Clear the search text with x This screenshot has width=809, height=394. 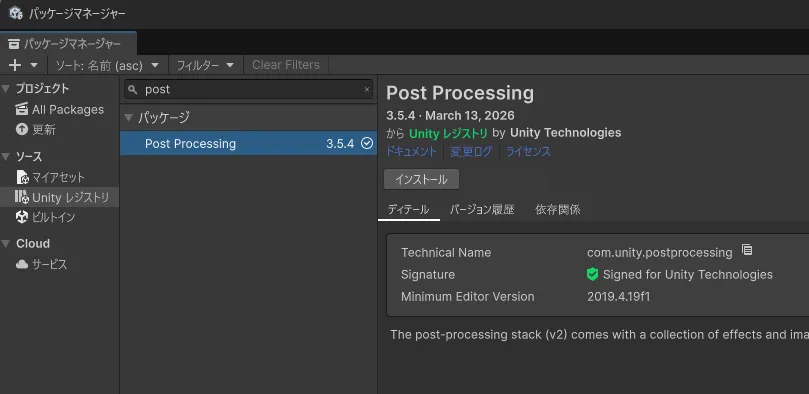(x=367, y=89)
